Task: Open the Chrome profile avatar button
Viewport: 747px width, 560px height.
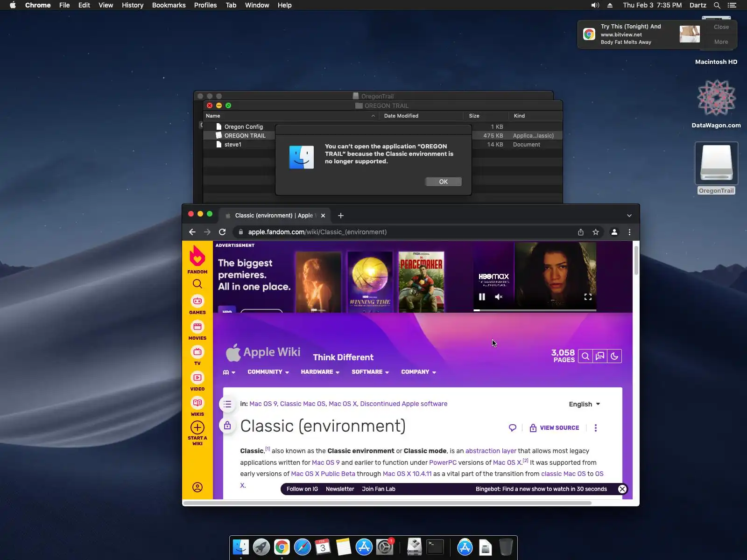Action: [614, 232]
